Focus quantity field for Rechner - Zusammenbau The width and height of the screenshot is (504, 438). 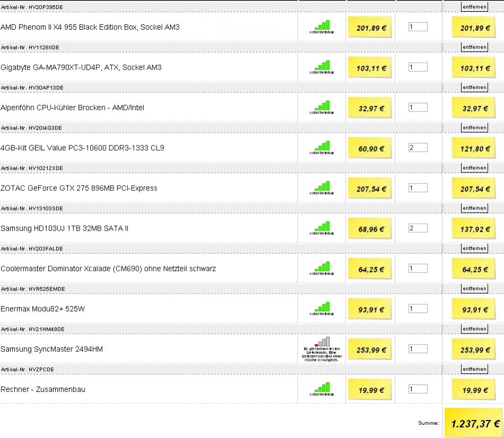pos(418,389)
